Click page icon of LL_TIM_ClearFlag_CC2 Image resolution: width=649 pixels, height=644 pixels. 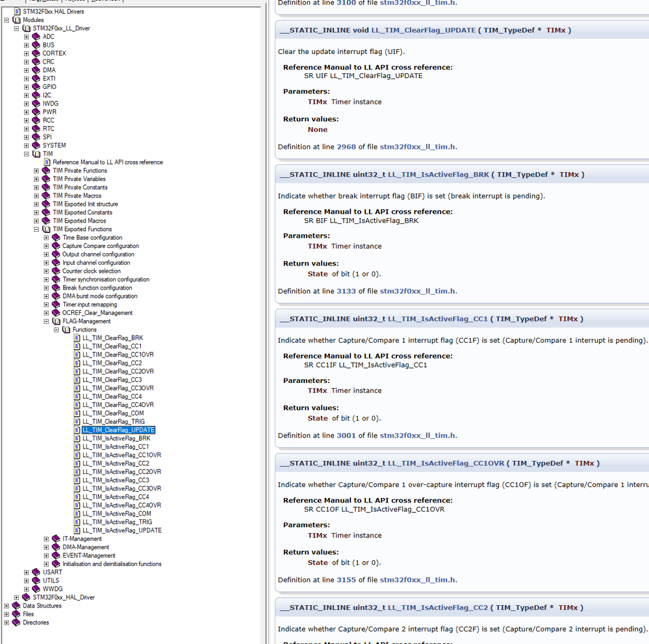(77, 363)
